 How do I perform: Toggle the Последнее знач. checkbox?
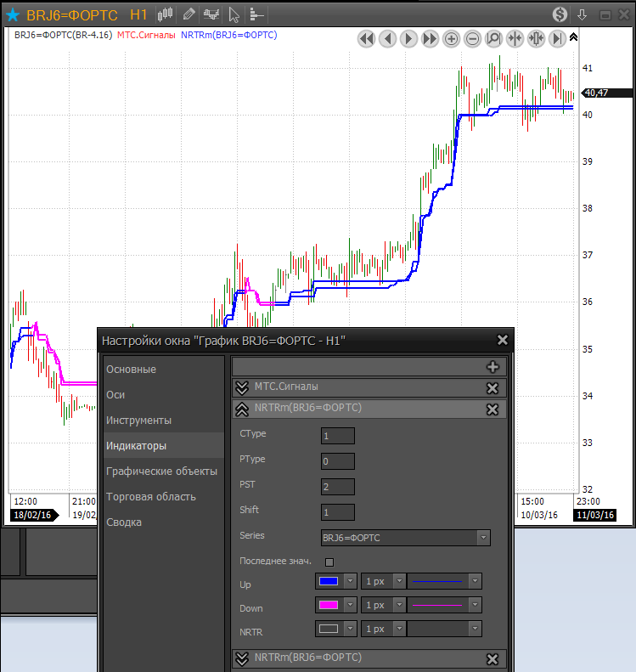[x=329, y=562]
